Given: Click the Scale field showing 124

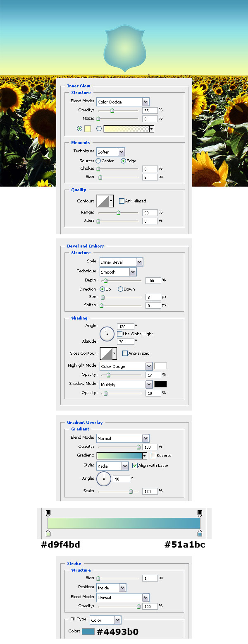Looking at the screenshot, I should [150, 491].
